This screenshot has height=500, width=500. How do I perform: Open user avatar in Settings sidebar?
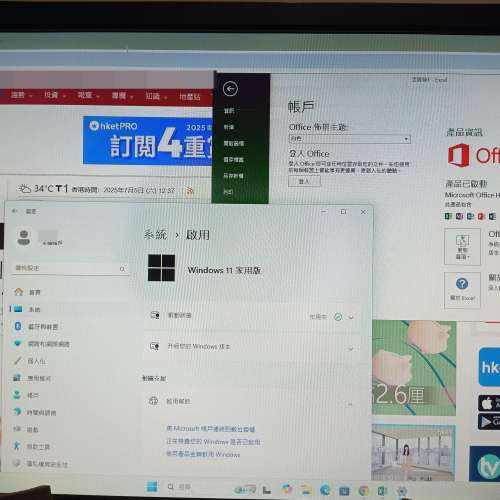(24, 238)
